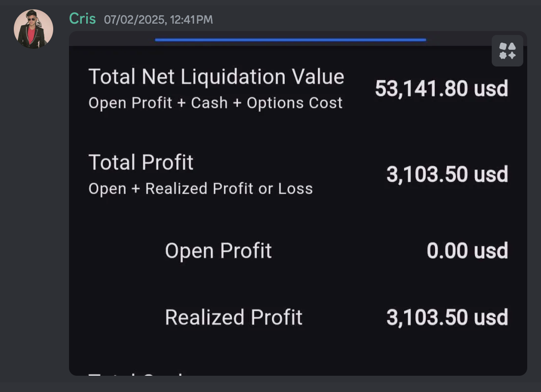Click the 'Cash' term in the subtitle
This screenshot has width=541, height=392.
209,103
